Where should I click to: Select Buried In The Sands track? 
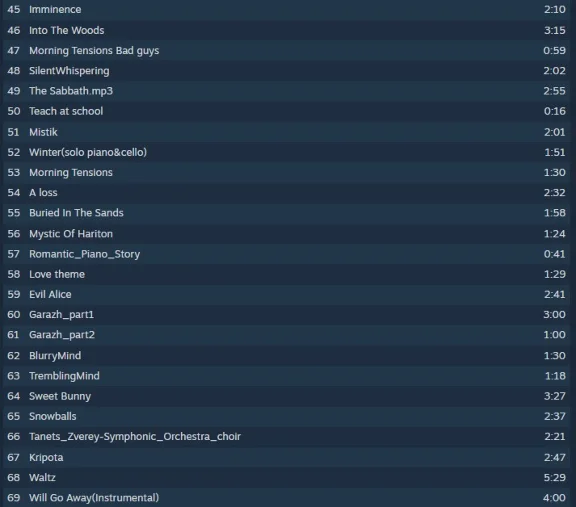286,213
